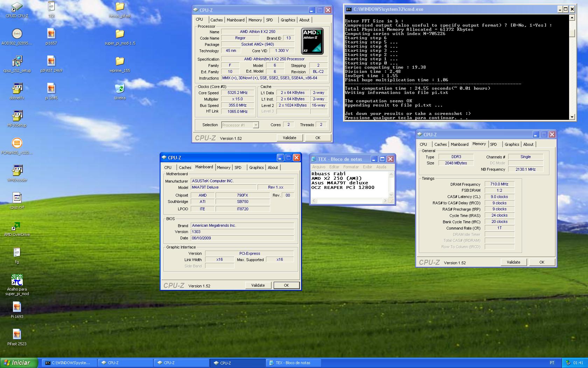
Task: Open the pIFAST 2469 image file
Action: click(x=51, y=64)
